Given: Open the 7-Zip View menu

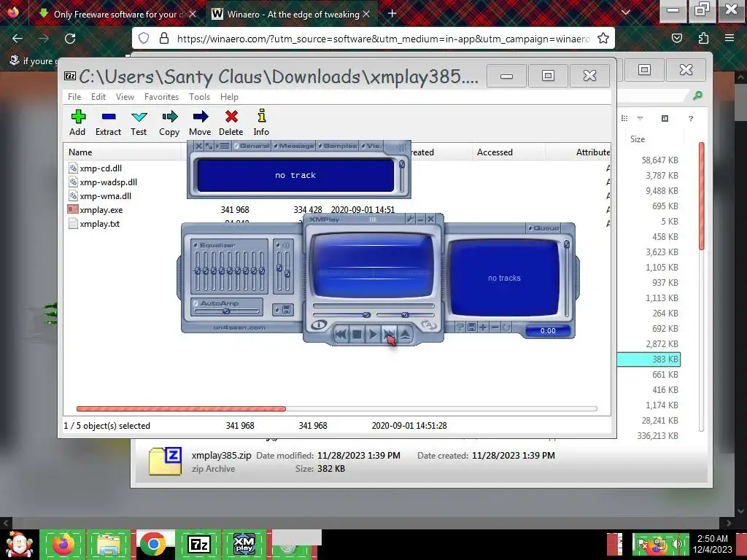Looking at the screenshot, I should 125,97.
